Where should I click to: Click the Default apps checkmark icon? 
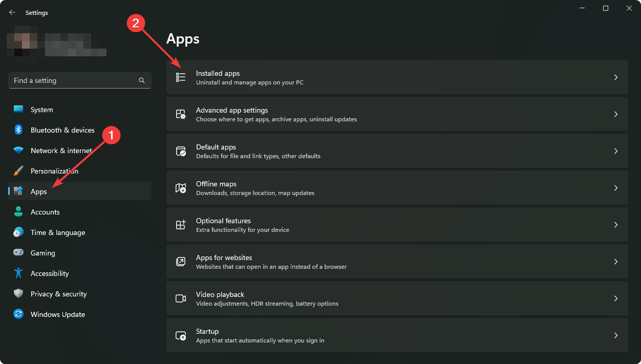click(x=181, y=151)
